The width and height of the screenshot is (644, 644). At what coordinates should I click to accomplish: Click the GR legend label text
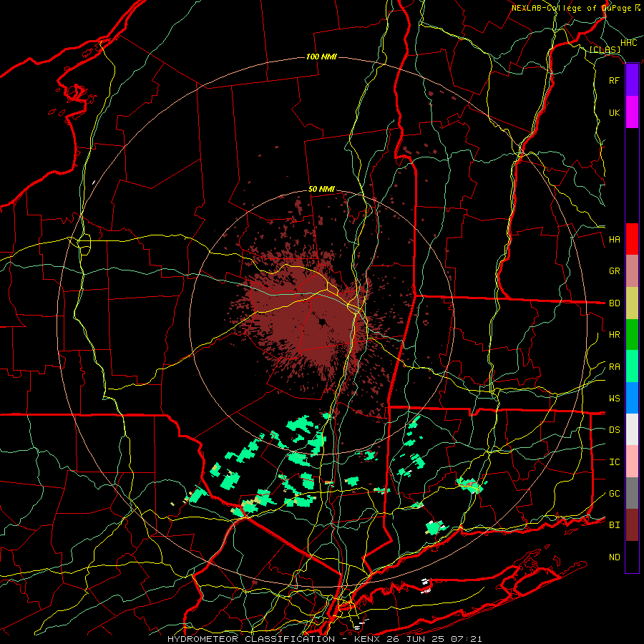pyautogui.click(x=614, y=271)
